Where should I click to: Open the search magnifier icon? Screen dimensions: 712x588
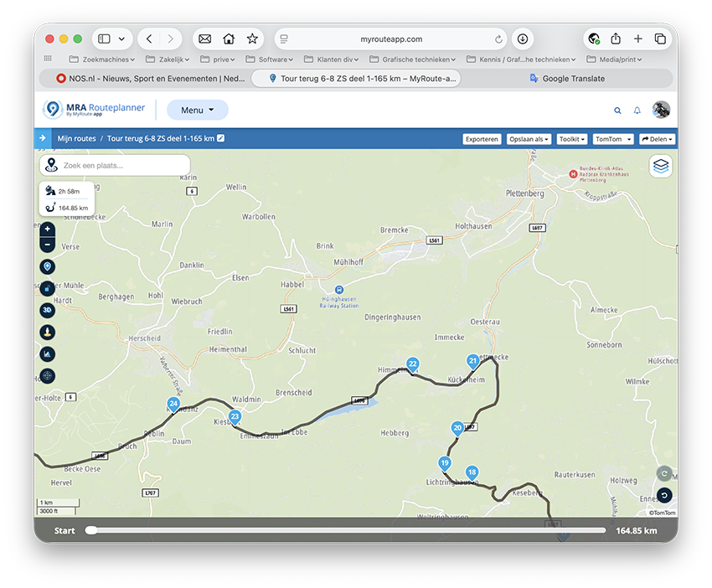pos(617,111)
